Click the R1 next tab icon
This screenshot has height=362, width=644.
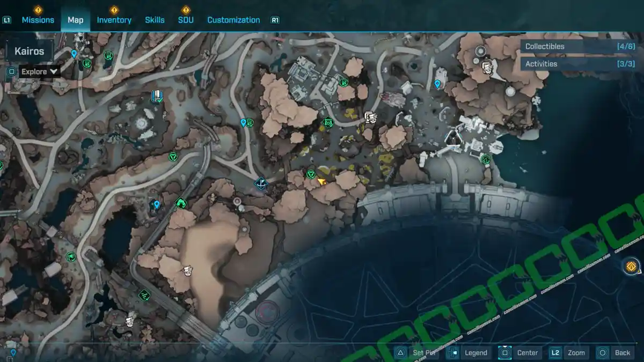[275, 20]
